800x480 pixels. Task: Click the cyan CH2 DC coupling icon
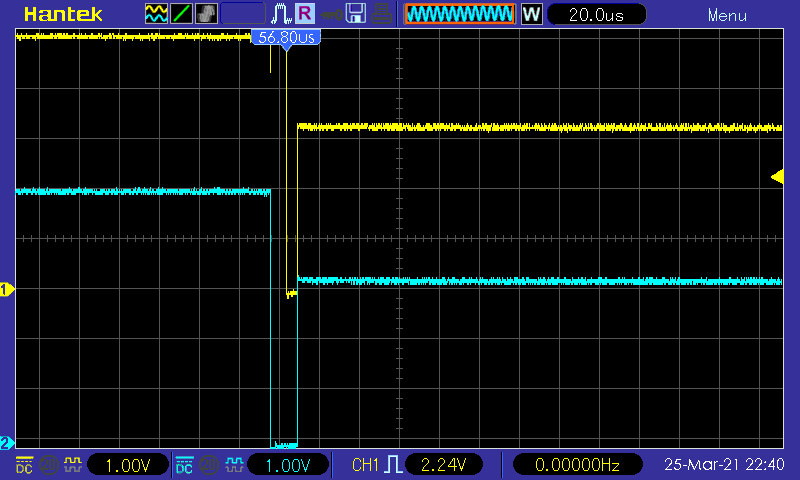(184, 465)
